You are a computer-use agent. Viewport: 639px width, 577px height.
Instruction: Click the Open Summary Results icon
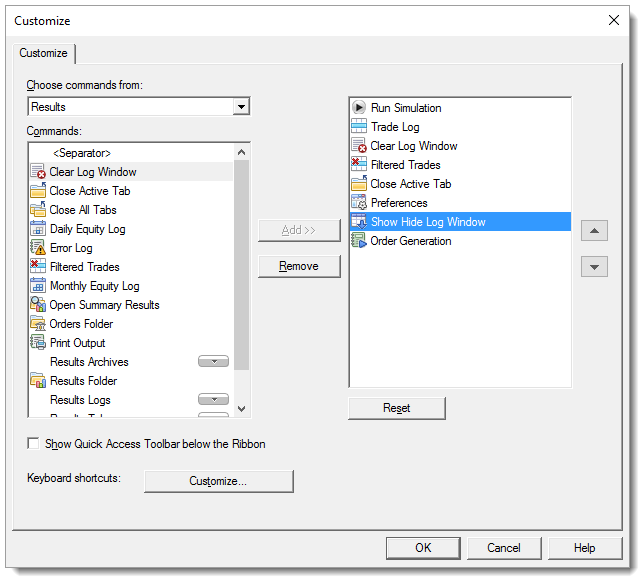click(x=38, y=305)
